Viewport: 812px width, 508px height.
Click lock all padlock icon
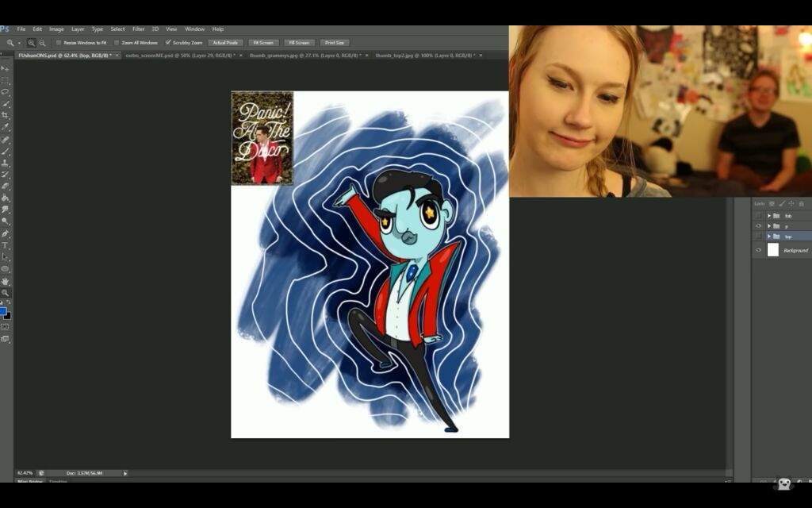pyautogui.click(x=801, y=204)
